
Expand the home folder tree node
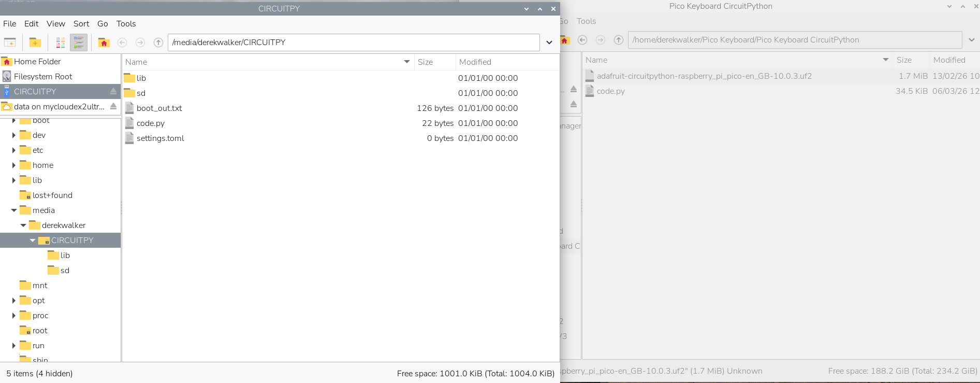pyautogui.click(x=14, y=165)
